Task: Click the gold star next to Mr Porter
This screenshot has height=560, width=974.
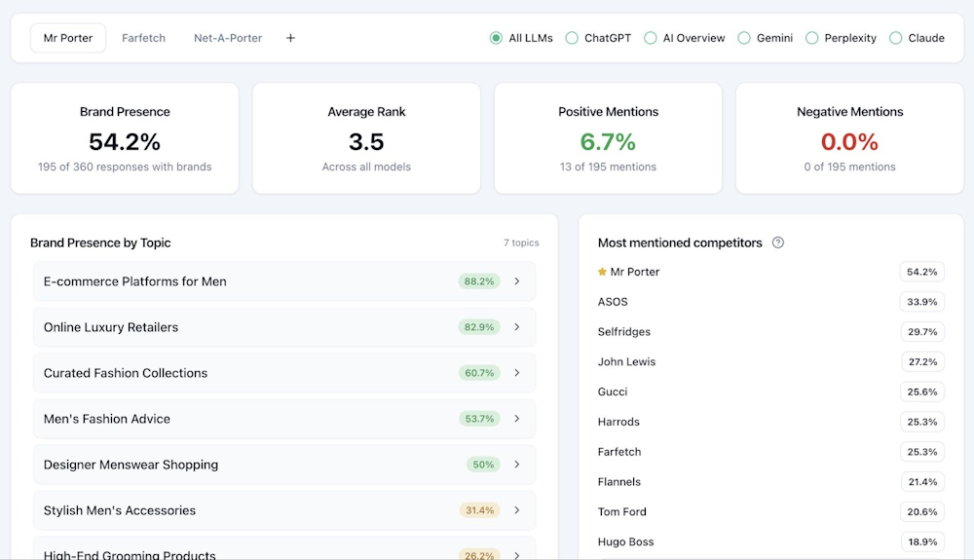Action: [x=602, y=272]
